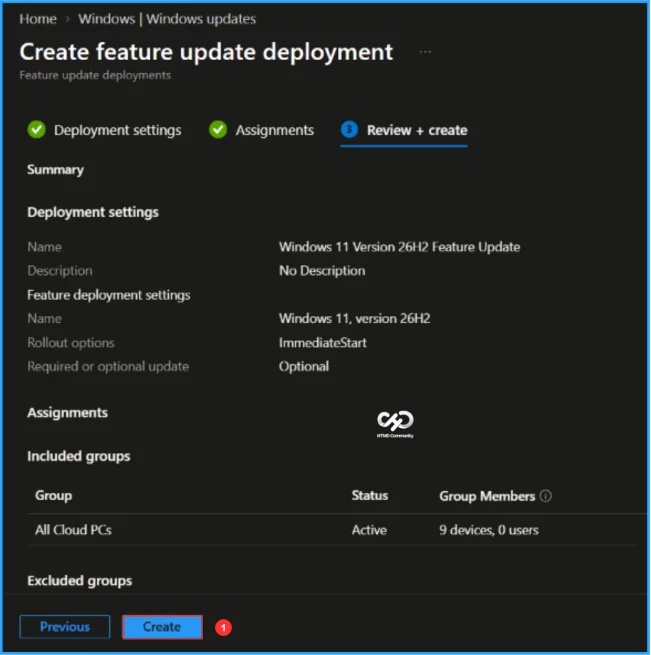Click the Excluded groups heading
Image resolution: width=651 pixels, height=655 pixels.
pyautogui.click(x=80, y=581)
